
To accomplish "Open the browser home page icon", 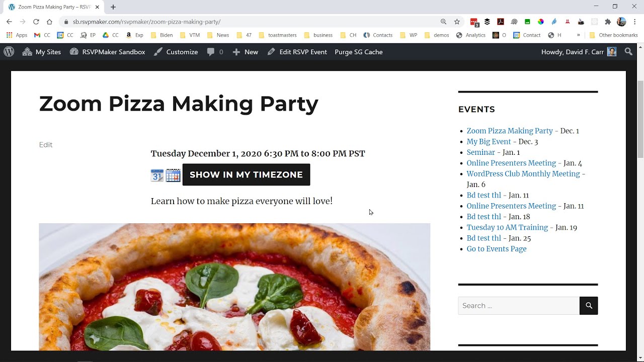I will pos(49,22).
